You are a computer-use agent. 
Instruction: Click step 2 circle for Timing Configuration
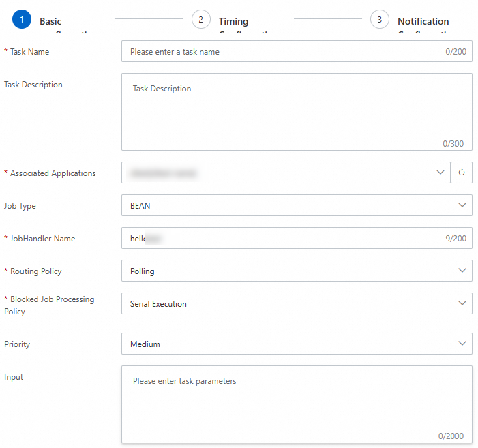[x=200, y=20]
